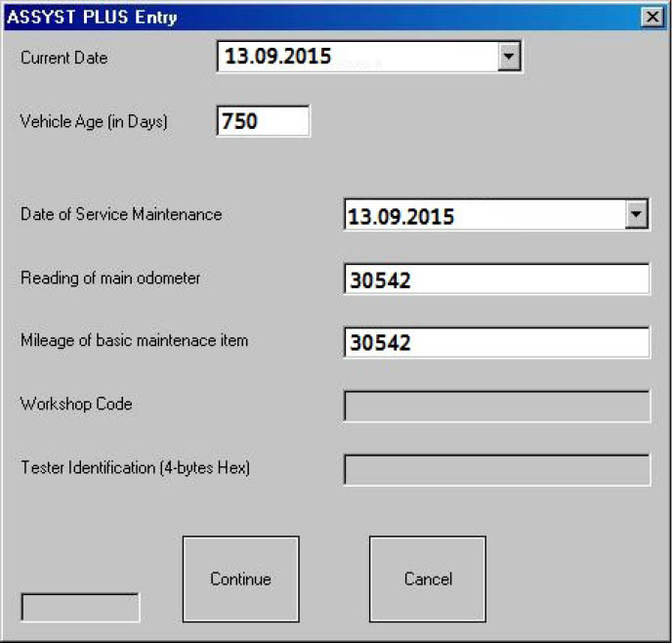The height and width of the screenshot is (643, 672).
Task: Click the Tester Identification hex input box
Action: pyautogui.click(x=496, y=469)
